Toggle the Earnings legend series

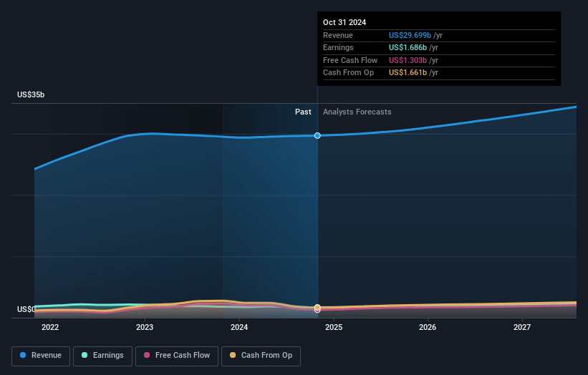tap(102, 356)
